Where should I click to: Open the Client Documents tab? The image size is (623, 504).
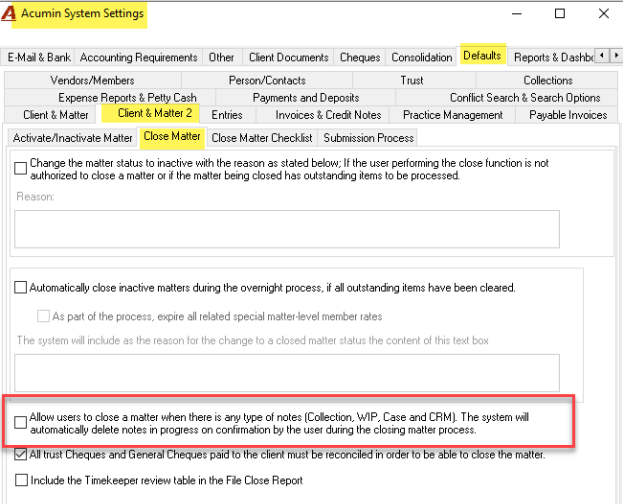click(x=288, y=57)
